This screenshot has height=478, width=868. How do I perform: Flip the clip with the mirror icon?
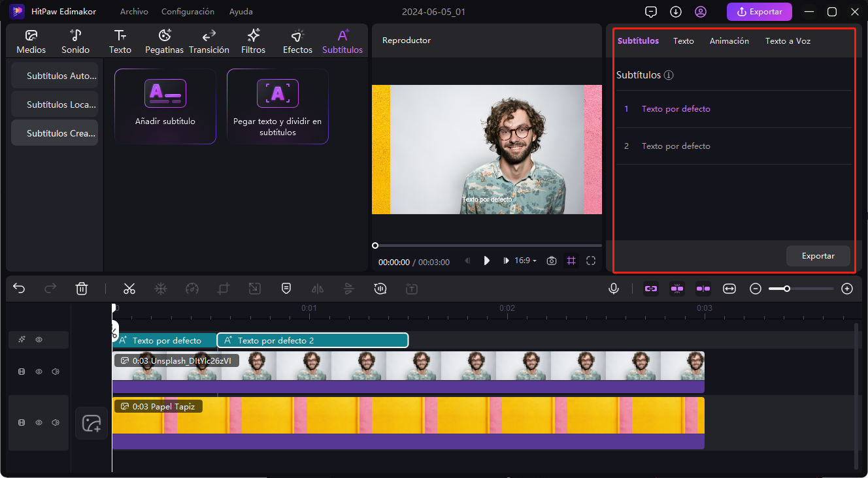[x=318, y=288]
